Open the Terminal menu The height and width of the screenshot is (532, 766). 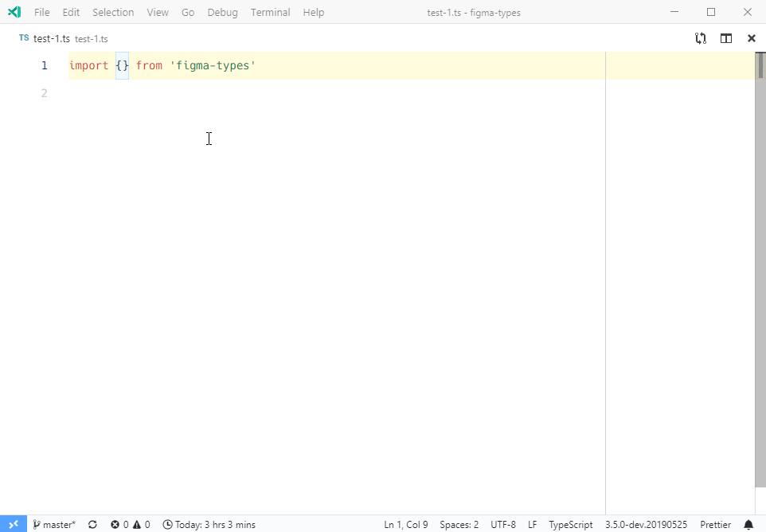tap(270, 12)
